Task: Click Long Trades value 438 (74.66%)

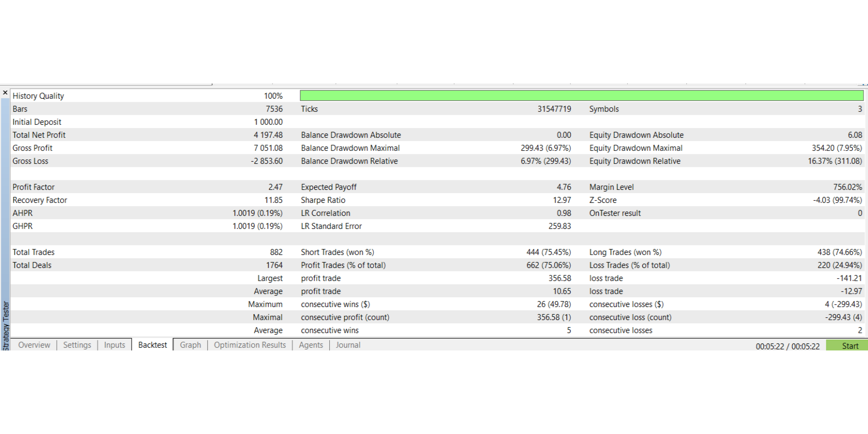Action: 840,252
